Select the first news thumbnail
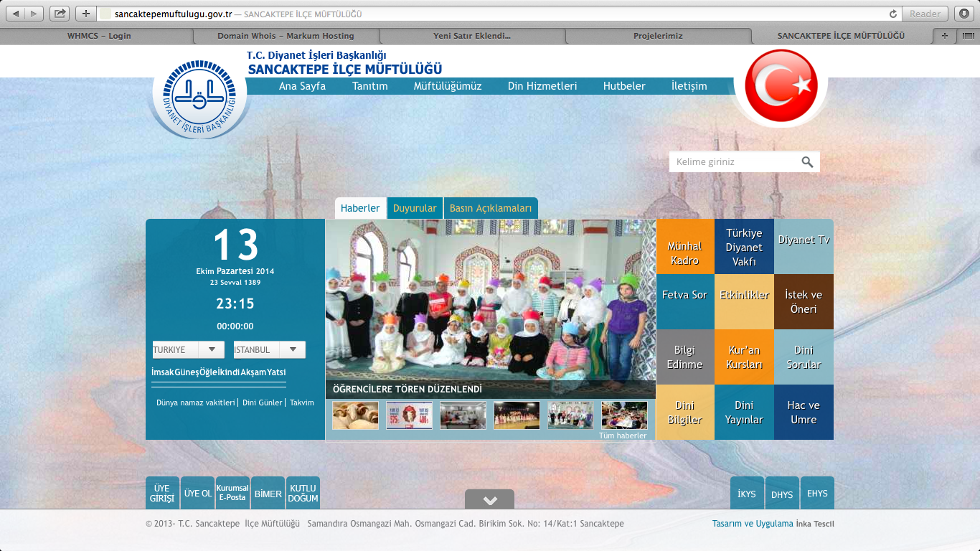Image resolution: width=980 pixels, height=551 pixels. [355, 415]
